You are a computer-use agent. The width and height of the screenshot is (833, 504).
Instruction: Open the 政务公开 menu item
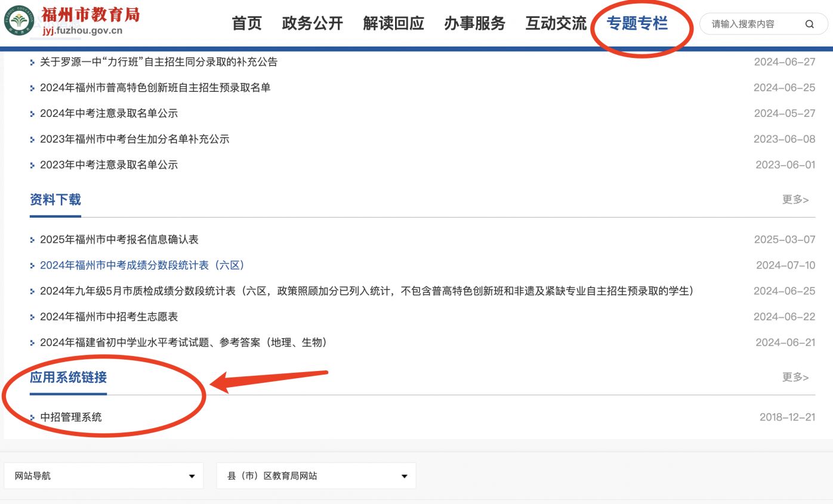[x=312, y=23]
